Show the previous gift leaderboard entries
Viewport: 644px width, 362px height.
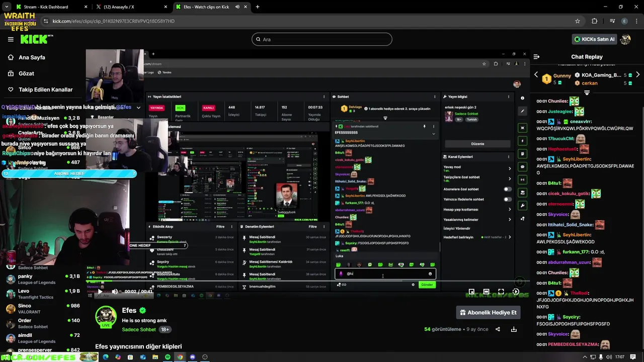click(x=536, y=75)
